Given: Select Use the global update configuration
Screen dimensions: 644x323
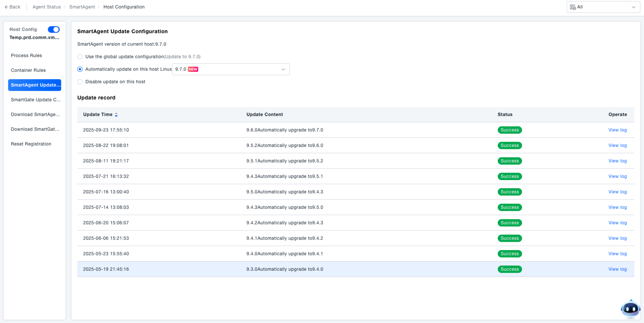Looking at the screenshot, I should (80, 57).
